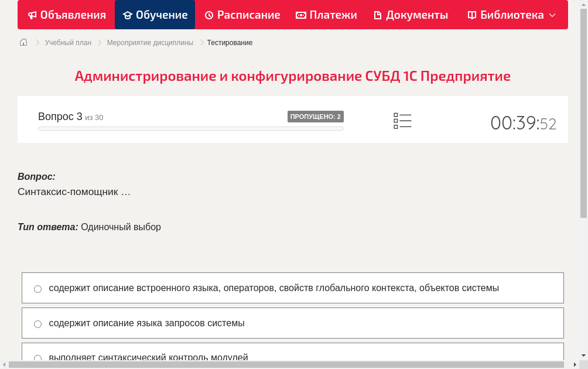Select the graduation cap icon on Обучение tab
Screen dimensions: 588x369
click(x=128, y=15)
